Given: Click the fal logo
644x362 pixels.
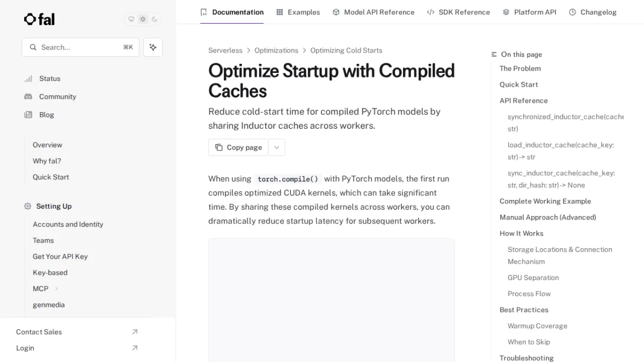Looking at the screenshot, I should [39, 19].
